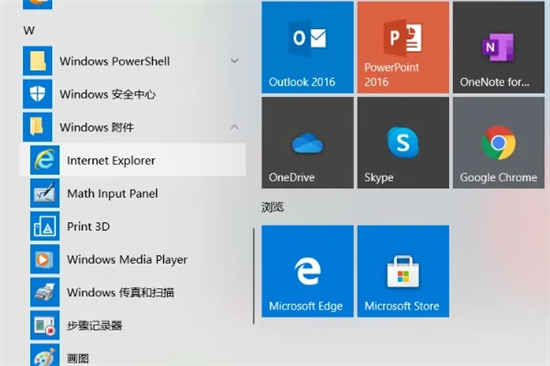Select the Math Input Panel text label
This screenshot has height=366, width=550.
coord(112,193)
